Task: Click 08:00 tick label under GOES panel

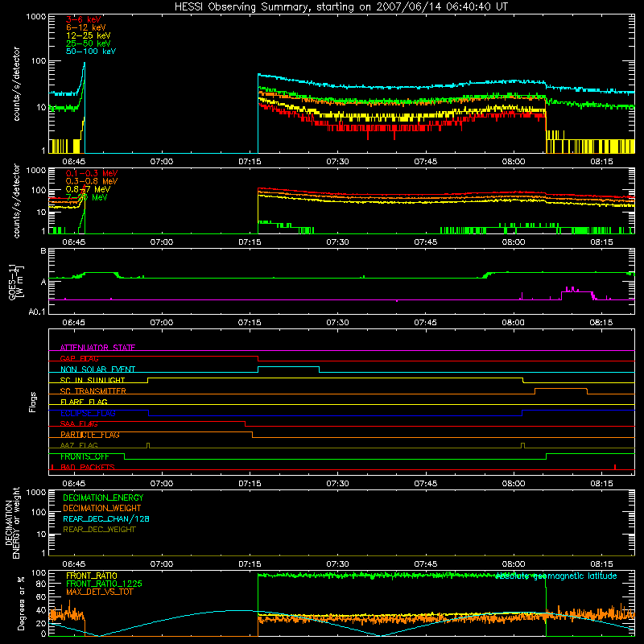Action: (x=514, y=323)
